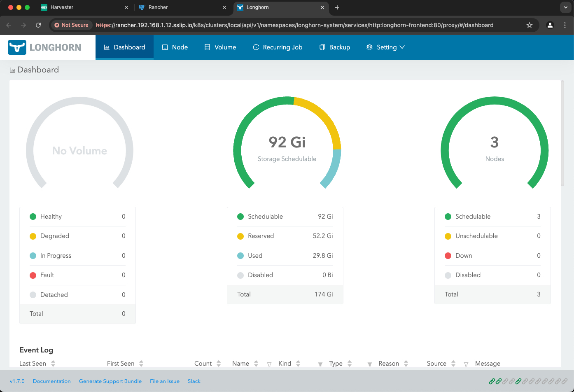Click the Detached volume row
This screenshot has width=574, height=392.
(x=77, y=295)
